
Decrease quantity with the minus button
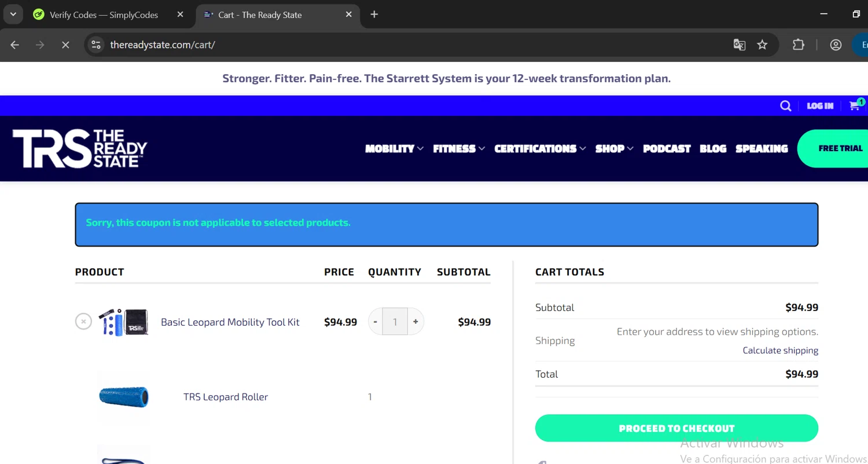click(376, 321)
